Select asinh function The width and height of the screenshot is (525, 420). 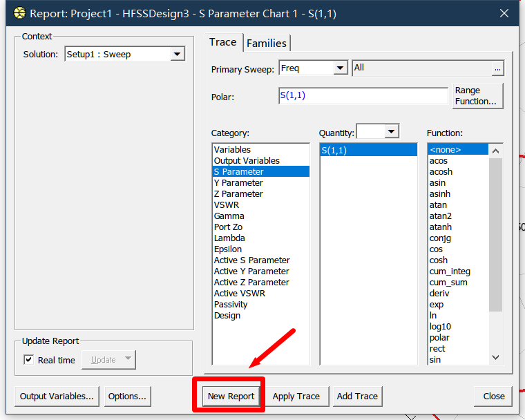(458, 193)
